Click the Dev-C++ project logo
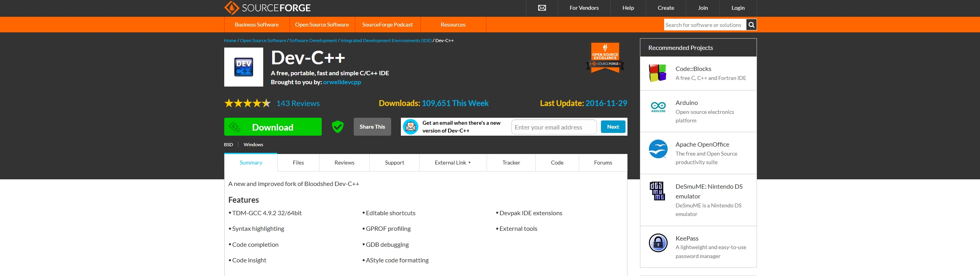Image resolution: width=980 pixels, height=276 pixels. [x=244, y=67]
